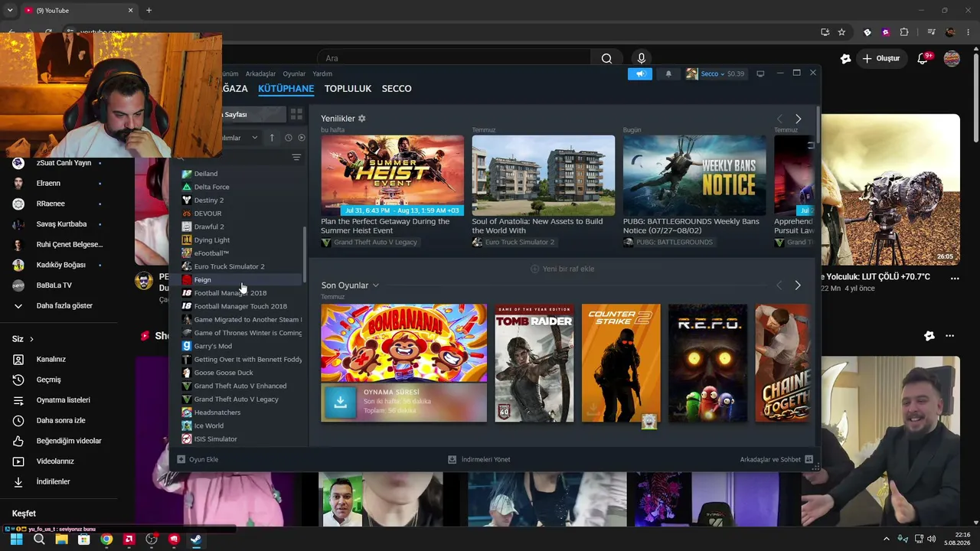Show only ready-to-play games icon
This screenshot has height=551, width=980.
[301, 138]
